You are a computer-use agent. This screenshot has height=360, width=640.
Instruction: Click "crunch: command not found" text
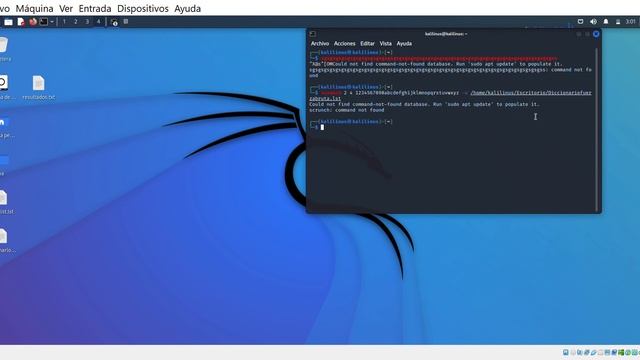tap(347, 110)
